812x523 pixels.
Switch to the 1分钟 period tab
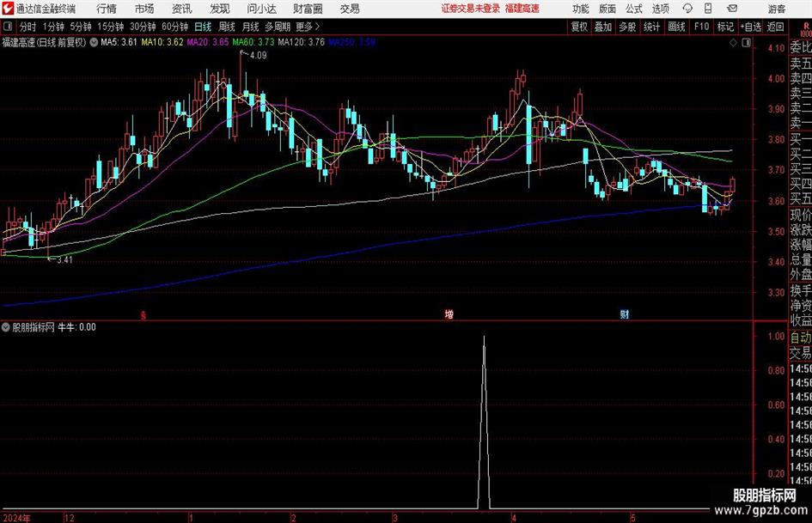pos(53,27)
